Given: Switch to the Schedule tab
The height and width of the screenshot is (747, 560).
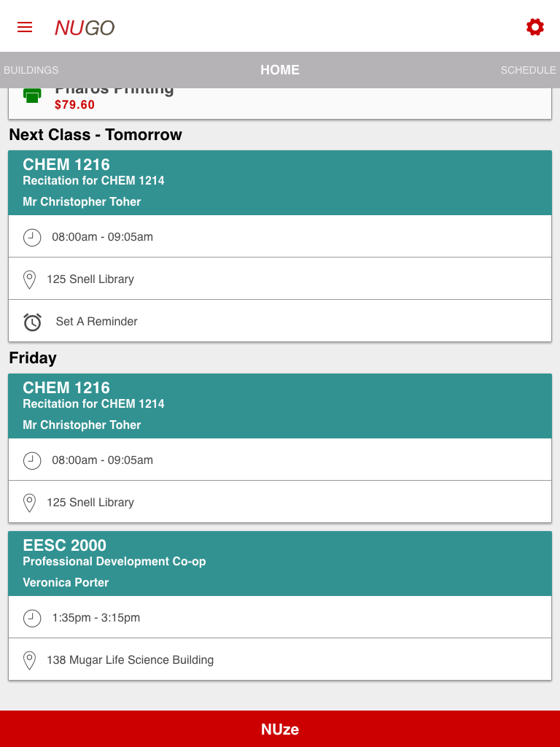Looking at the screenshot, I should (x=528, y=70).
